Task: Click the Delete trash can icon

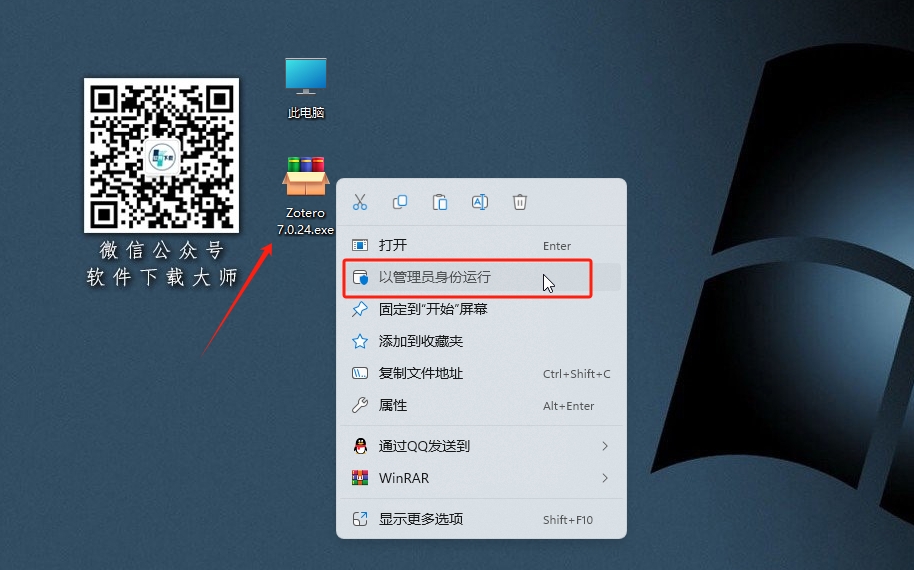Action: click(519, 202)
